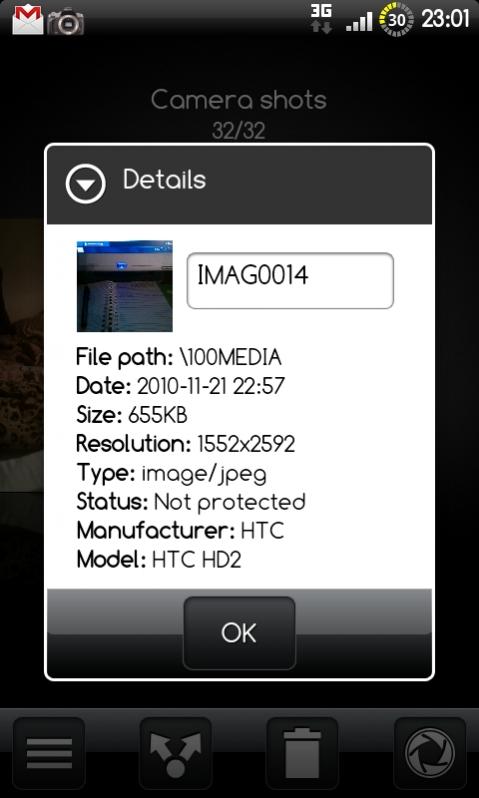Tap the share arrows icon
The width and height of the screenshot is (479, 798).
tap(176, 753)
